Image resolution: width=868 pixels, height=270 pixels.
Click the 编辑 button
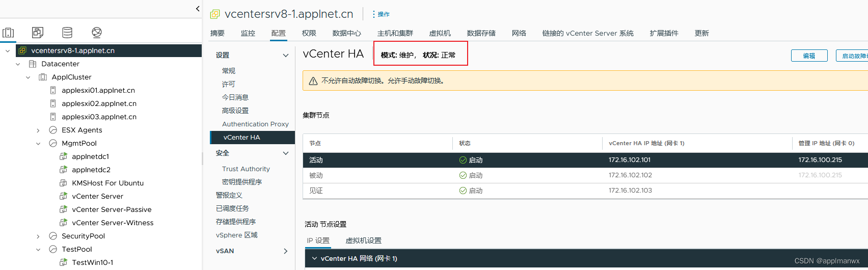(x=809, y=56)
